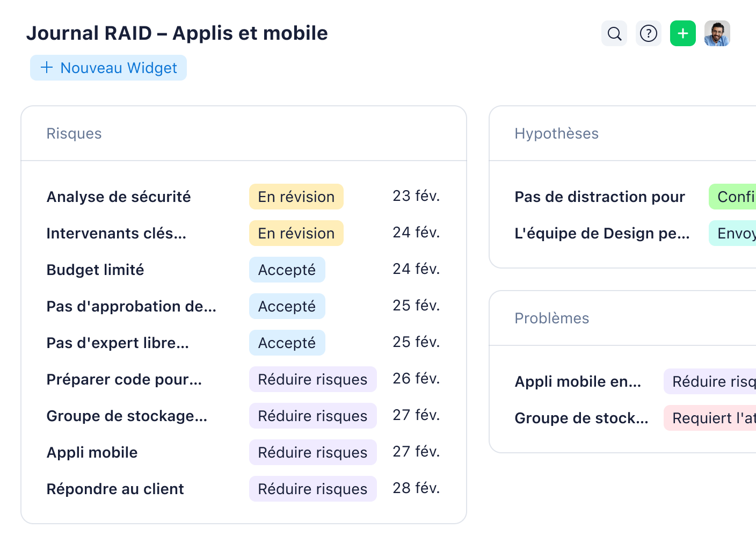This screenshot has height=550, width=756.
Task: Select the Hypothèses panel header
Action: [x=557, y=134]
